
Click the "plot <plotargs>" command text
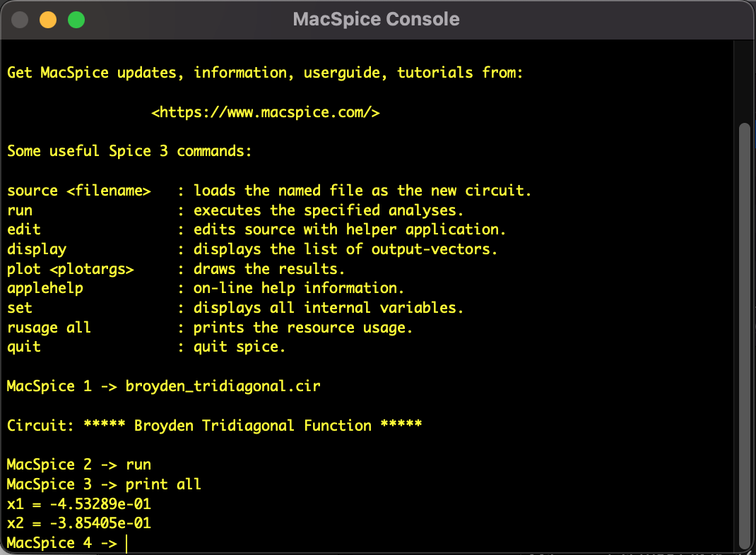(71, 269)
